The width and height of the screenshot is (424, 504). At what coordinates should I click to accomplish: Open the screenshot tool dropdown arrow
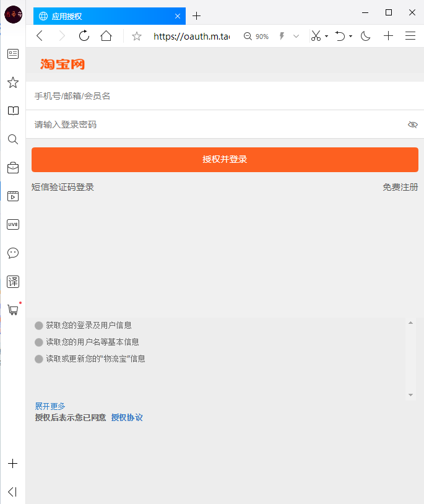click(326, 36)
